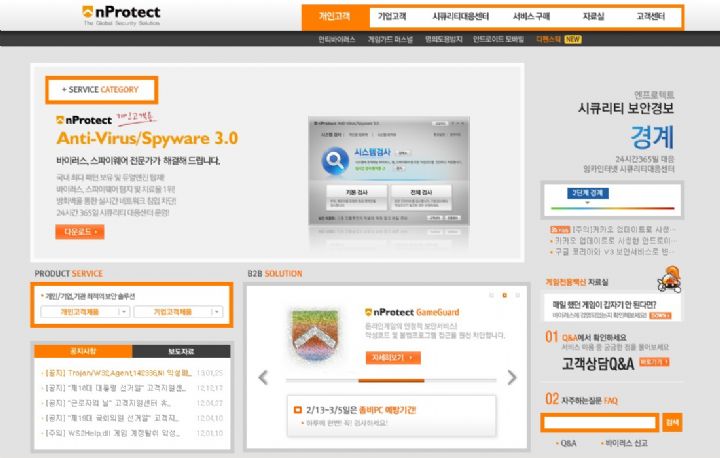Open the 제18대 대통령 선거일 notice

point(113,388)
